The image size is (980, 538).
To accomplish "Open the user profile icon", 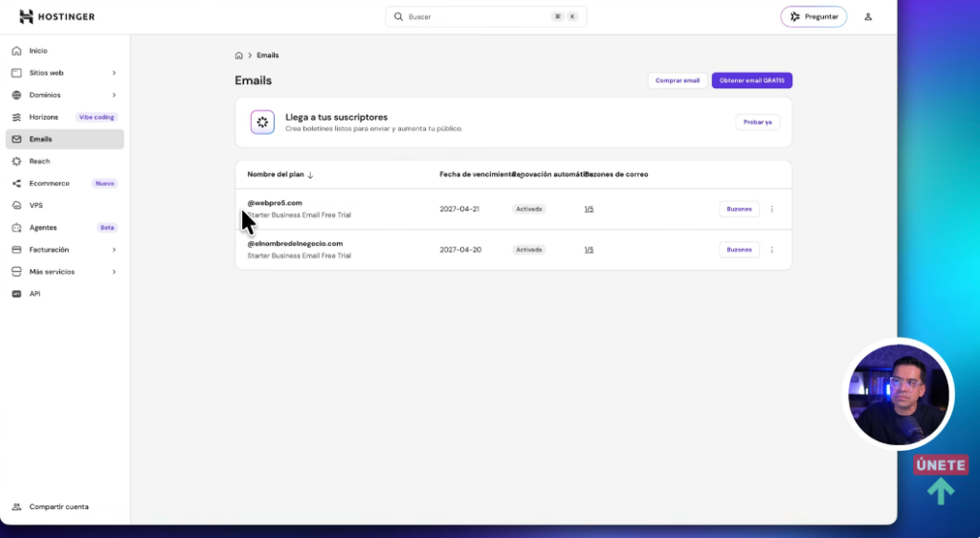I will [x=868, y=17].
